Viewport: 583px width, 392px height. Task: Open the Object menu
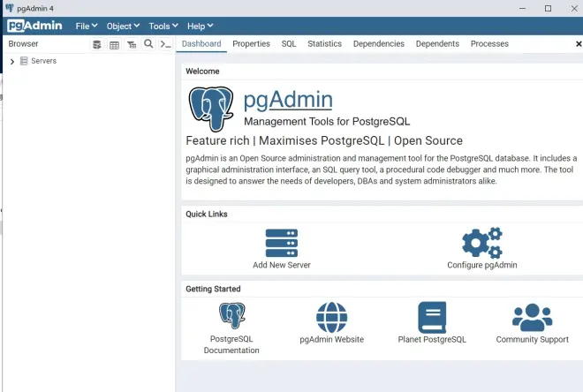coord(123,26)
